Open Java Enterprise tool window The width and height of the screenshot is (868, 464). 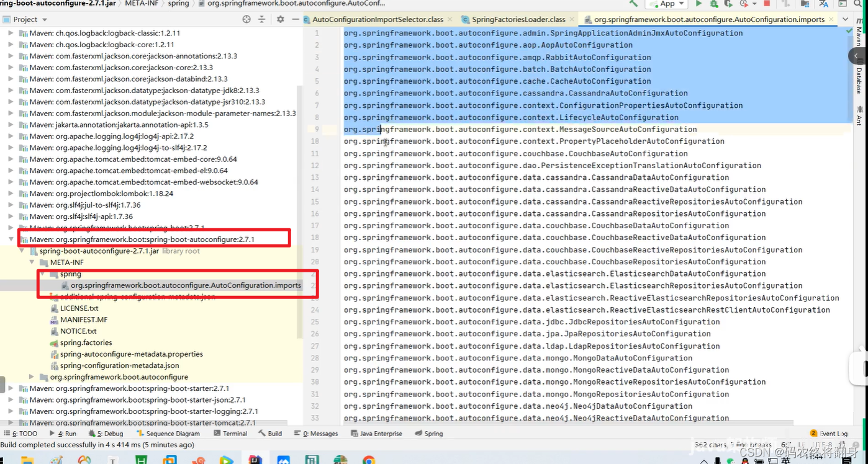[376, 434]
